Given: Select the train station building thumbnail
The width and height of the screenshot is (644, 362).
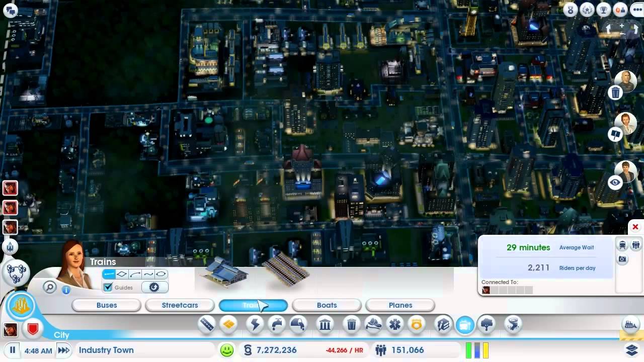Looking at the screenshot, I should pos(224,272).
